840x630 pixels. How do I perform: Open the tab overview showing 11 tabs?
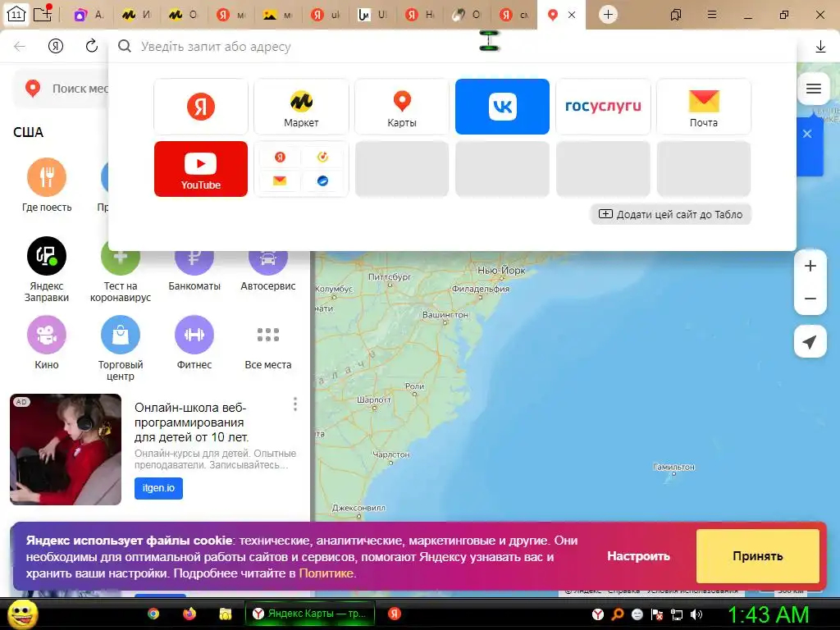[16, 15]
